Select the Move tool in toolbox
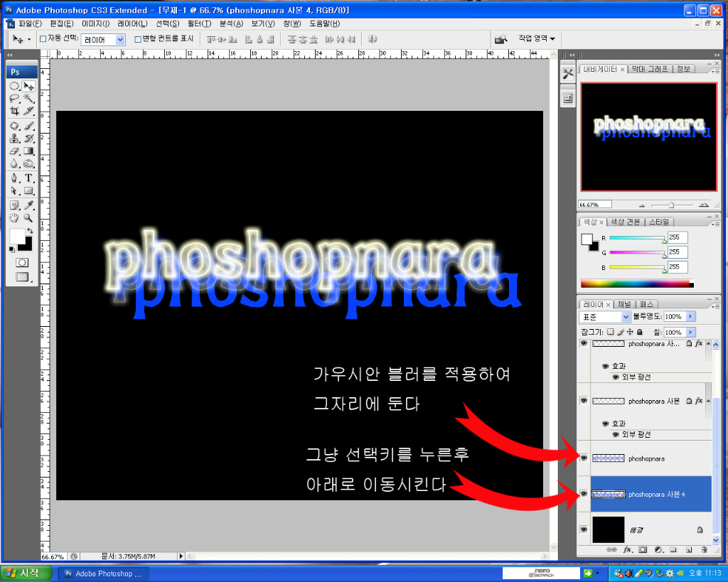 [28, 86]
